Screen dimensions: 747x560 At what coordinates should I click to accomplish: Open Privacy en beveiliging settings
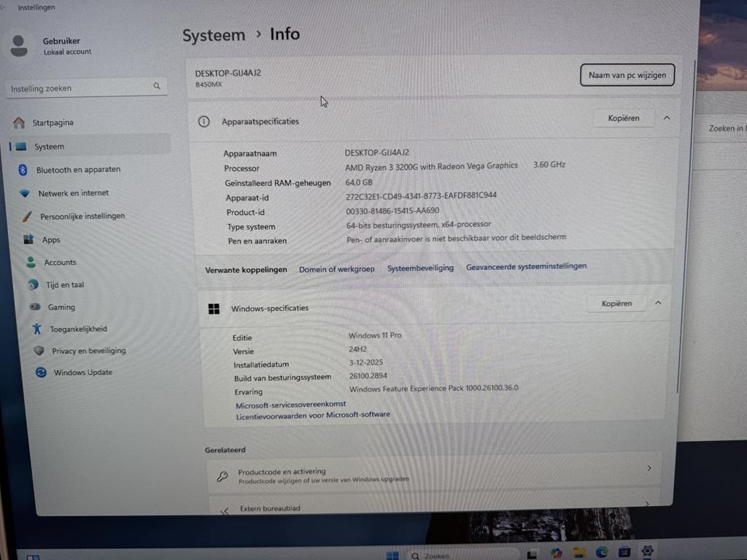point(88,351)
